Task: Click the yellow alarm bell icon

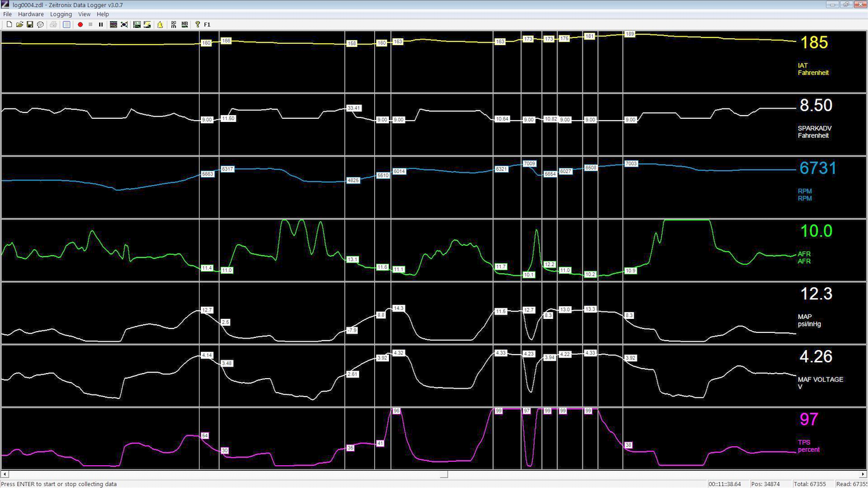Action: 160,24
